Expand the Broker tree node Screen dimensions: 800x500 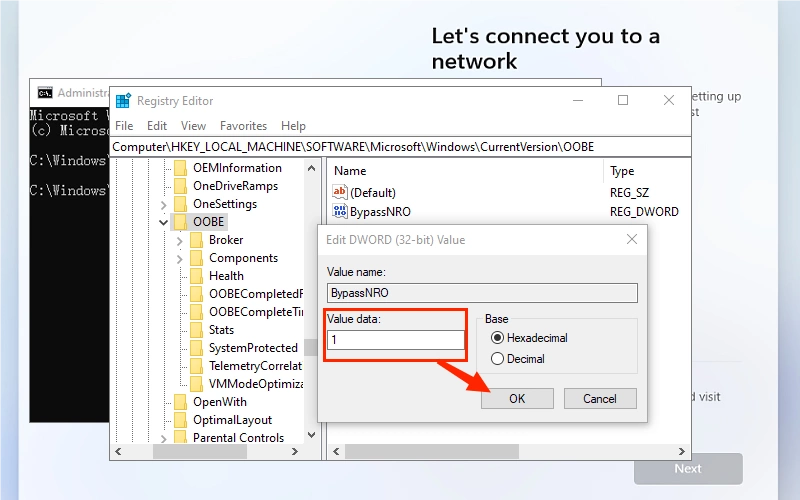click(179, 240)
